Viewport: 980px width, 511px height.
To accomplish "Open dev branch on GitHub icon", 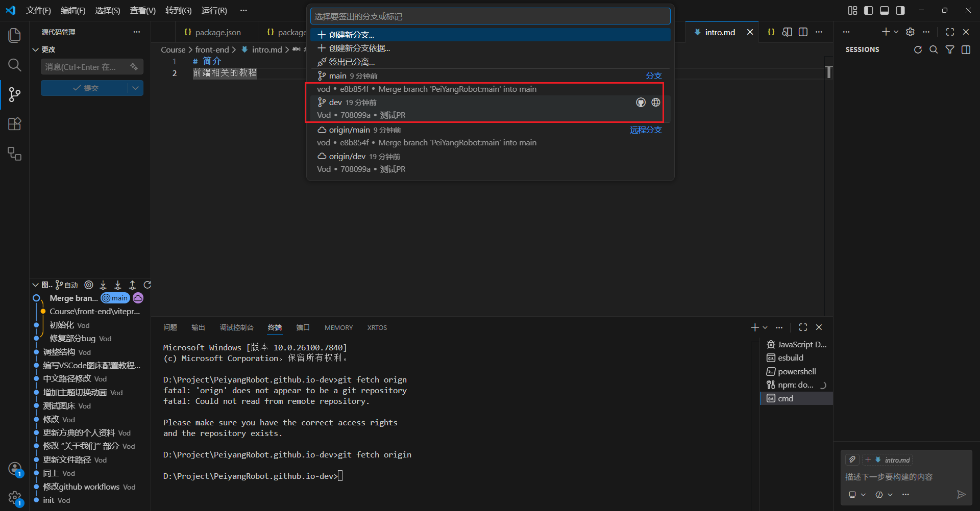I will tap(641, 103).
